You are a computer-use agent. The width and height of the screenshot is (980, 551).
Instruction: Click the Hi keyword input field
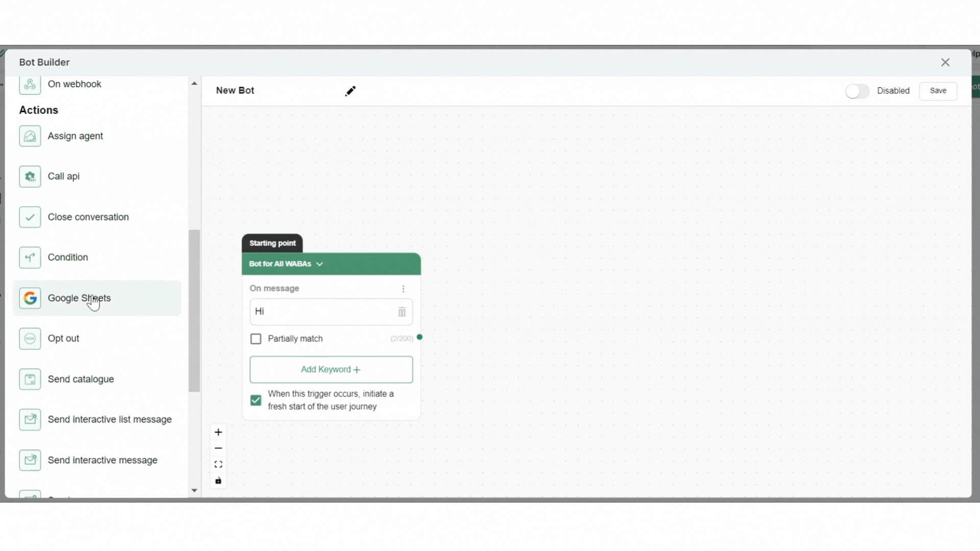322,312
